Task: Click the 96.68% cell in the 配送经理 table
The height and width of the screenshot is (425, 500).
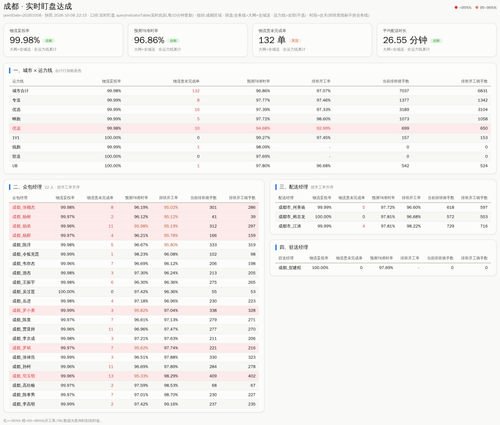Action: click(414, 217)
